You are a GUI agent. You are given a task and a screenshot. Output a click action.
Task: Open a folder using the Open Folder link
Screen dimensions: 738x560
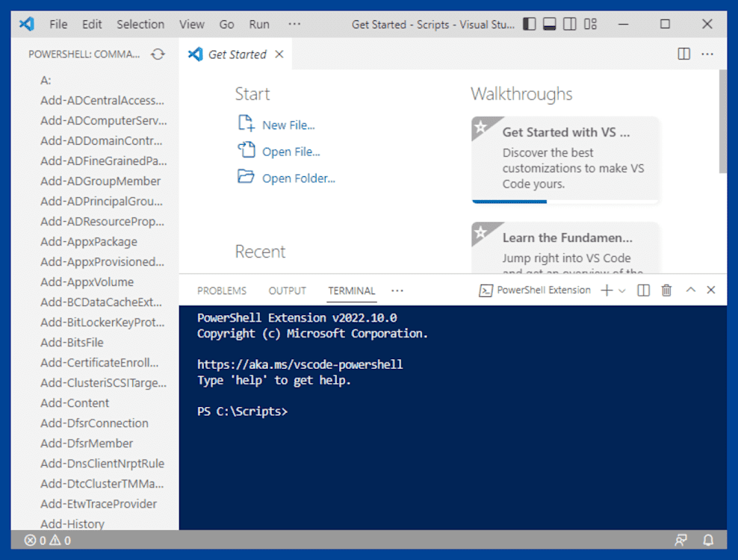[x=298, y=178]
